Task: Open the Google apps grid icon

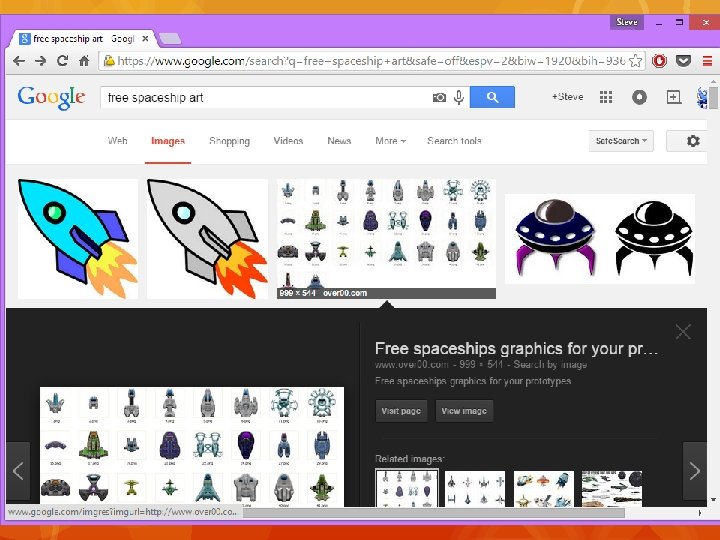Action: (606, 97)
